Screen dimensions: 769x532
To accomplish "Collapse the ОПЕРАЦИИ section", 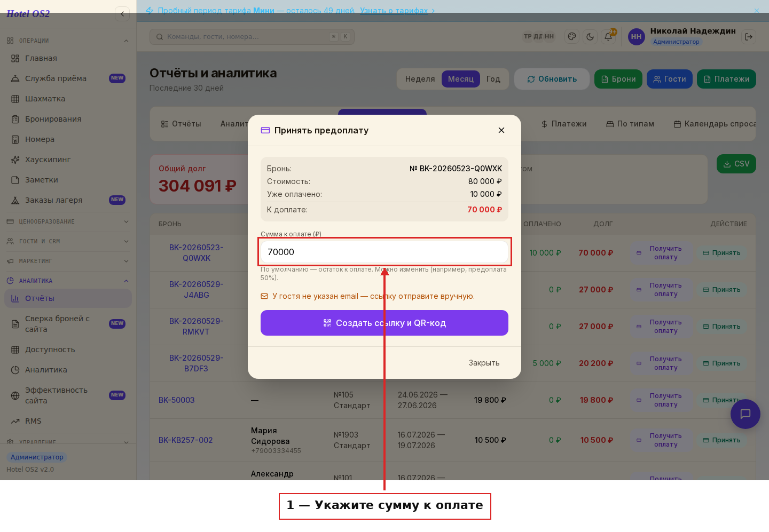I will pos(68,41).
